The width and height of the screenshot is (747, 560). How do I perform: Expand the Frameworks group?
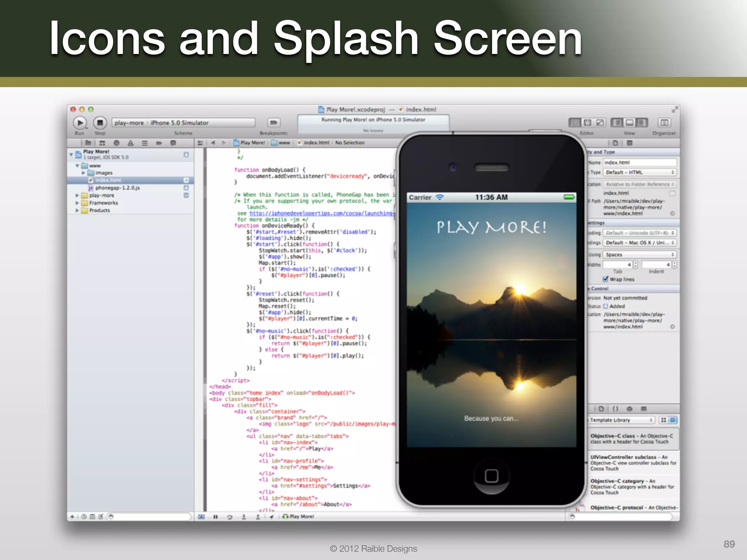(x=77, y=203)
